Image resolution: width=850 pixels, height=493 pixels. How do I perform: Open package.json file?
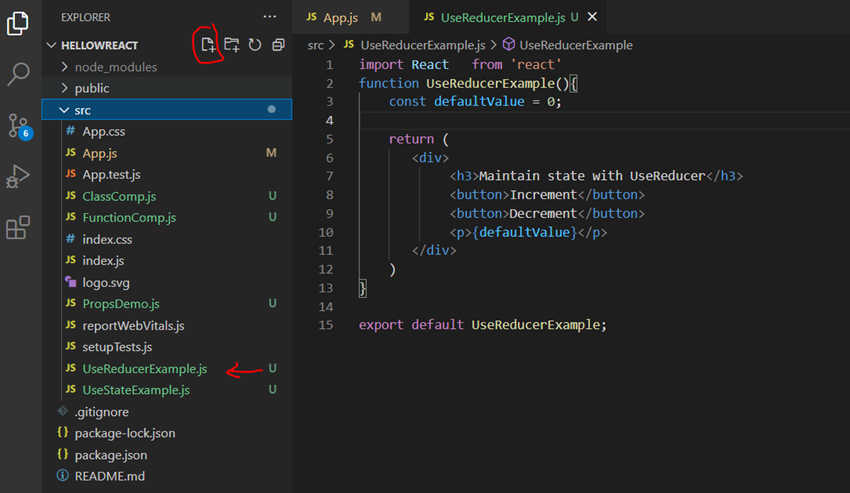(167, 455)
